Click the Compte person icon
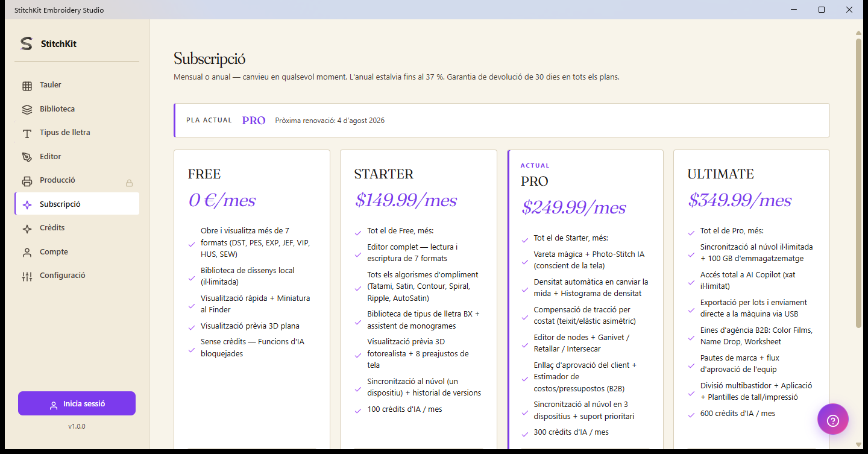The height and width of the screenshot is (454, 868). [x=27, y=252]
